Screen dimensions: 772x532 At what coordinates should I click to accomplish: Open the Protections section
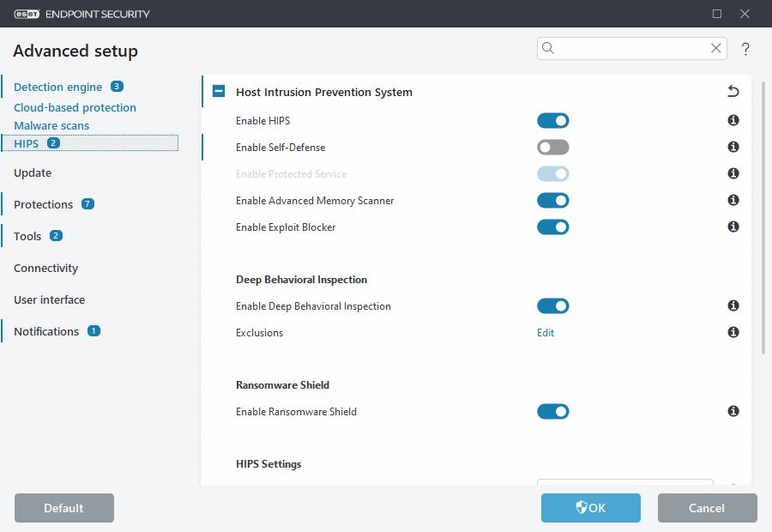pyautogui.click(x=44, y=204)
